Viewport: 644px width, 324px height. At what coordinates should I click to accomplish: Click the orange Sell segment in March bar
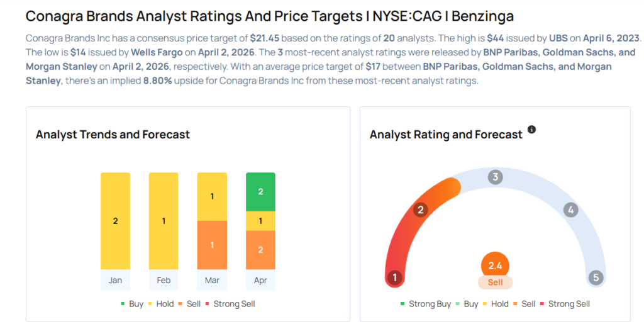coord(212,245)
